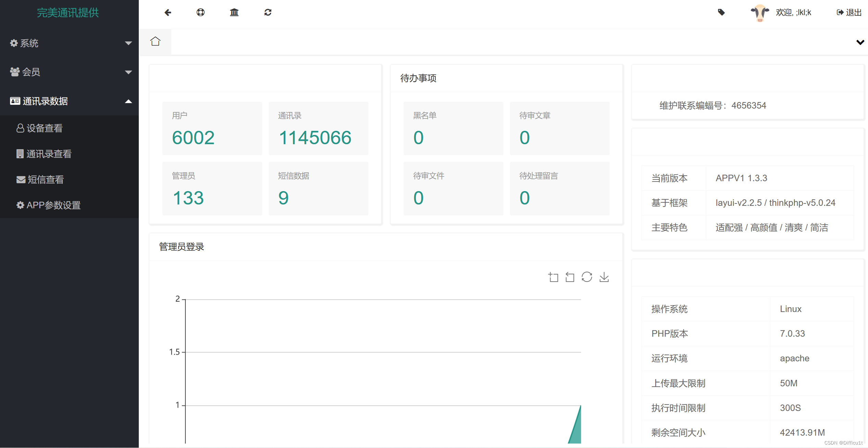Open 短信查看 in the sidebar
868x448 pixels.
pyautogui.click(x=45, y=179)
